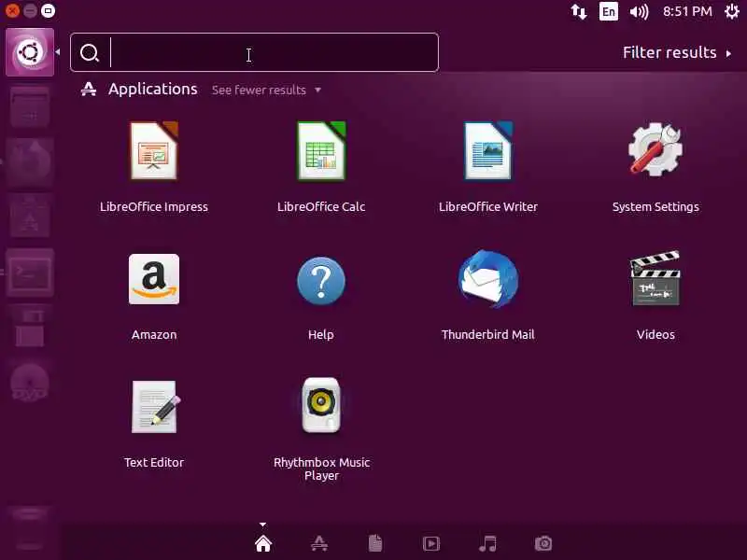Focus the dash search field
Image resolution: width=747 pixels, height=560 pixels.
tap(254, 52)
